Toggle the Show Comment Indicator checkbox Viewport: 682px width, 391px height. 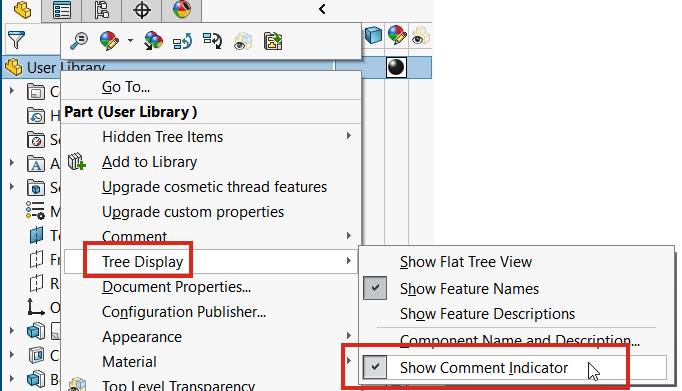[x=375, y=367]
